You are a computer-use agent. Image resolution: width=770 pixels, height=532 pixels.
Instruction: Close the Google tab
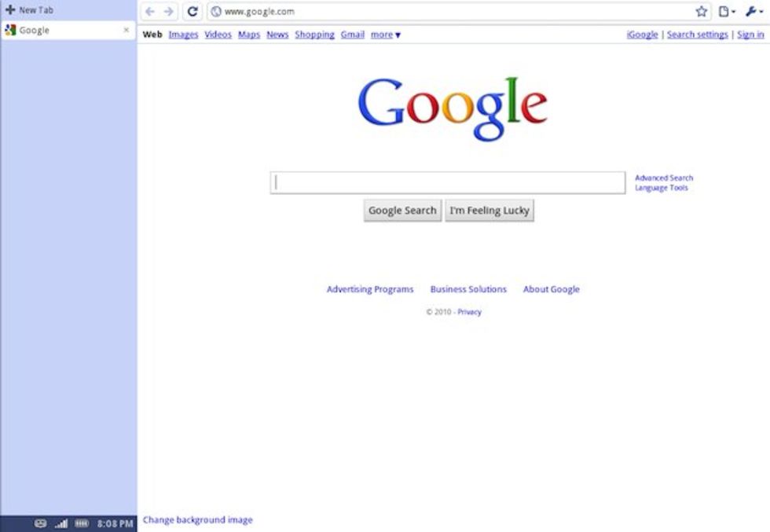[x=126, y=30]
